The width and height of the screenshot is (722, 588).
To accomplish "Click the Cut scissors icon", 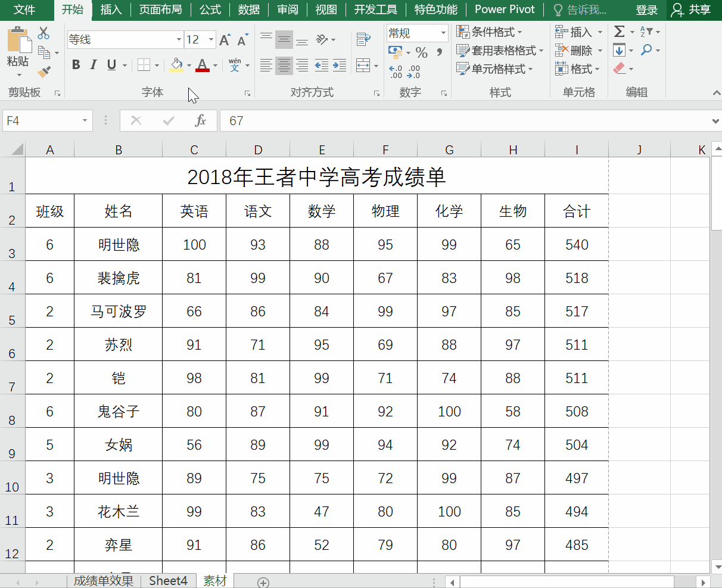I will 43,33.
